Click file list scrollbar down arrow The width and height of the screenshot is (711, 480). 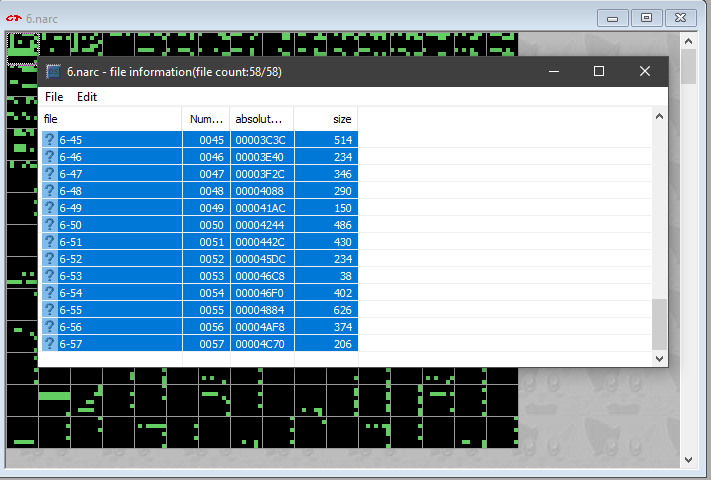(x=659, y=357)
